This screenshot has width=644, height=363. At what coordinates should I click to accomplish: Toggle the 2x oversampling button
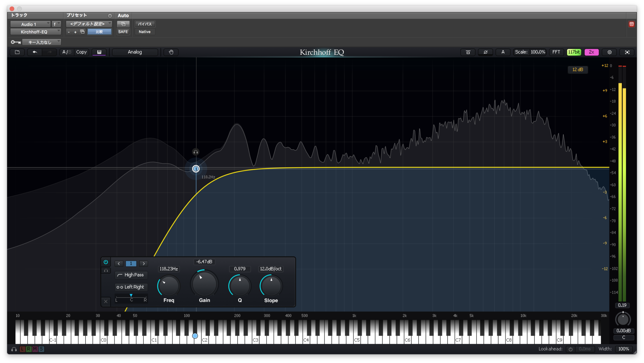coord(591,52)
